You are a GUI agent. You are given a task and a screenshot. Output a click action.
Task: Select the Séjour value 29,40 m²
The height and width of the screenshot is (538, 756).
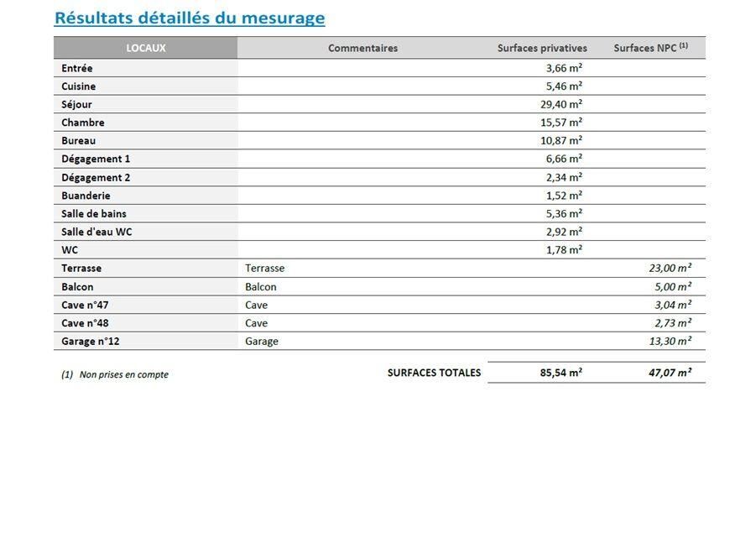[x=561, y=104]
